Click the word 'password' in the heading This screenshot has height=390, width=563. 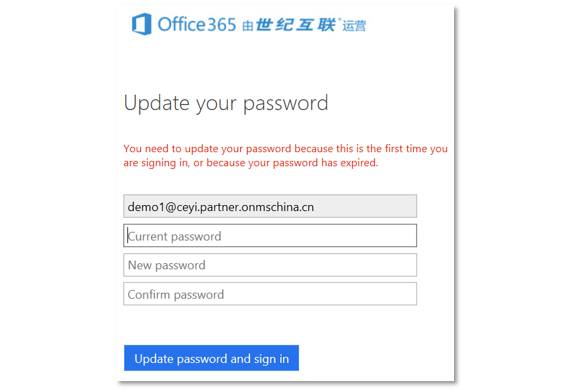click(285, 105)
